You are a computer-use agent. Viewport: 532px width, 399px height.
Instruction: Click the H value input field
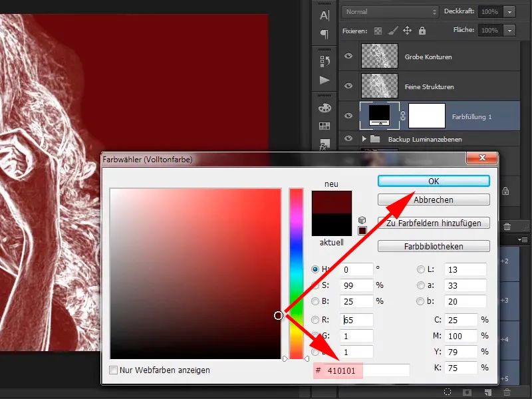pos(356,269)
